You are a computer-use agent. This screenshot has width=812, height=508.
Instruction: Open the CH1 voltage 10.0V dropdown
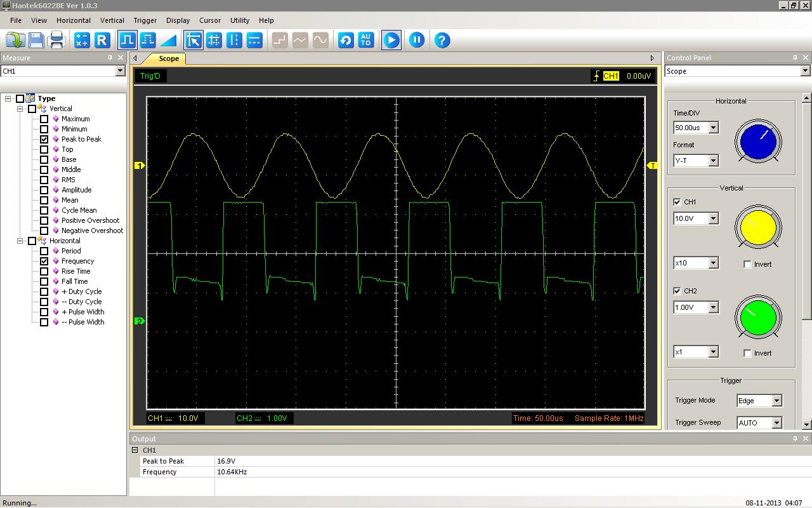[x=713, y=218]
